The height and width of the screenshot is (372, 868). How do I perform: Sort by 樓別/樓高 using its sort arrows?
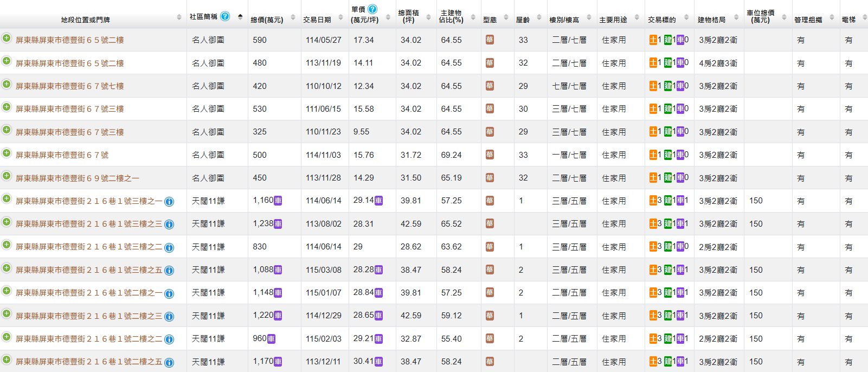click(x=589, y=17)
